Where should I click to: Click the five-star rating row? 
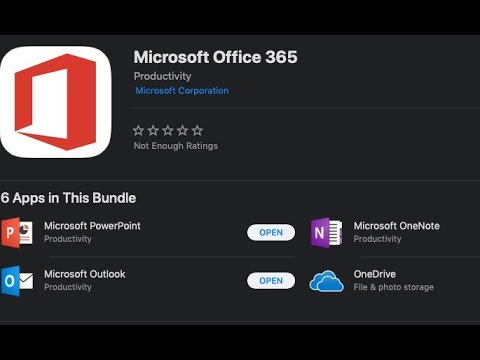coord(168,130)
